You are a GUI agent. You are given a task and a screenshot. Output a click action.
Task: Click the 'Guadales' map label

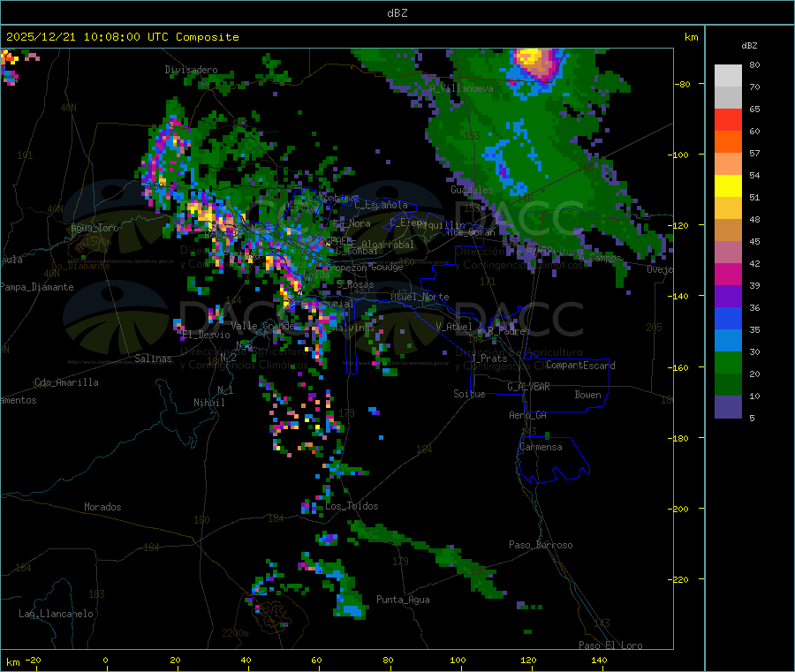tap(472, 190)
